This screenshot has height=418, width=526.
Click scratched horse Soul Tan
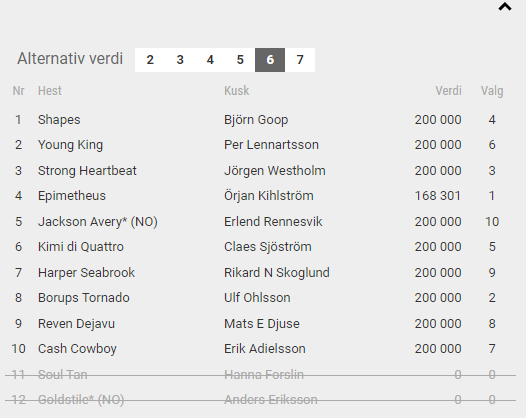[x=63, y=374]
